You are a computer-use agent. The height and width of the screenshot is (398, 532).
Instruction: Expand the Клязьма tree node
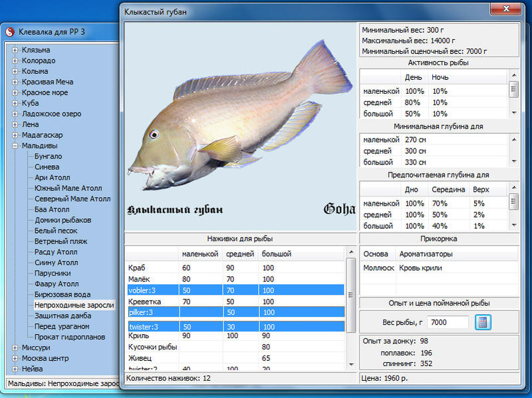[x=15, y=50]
